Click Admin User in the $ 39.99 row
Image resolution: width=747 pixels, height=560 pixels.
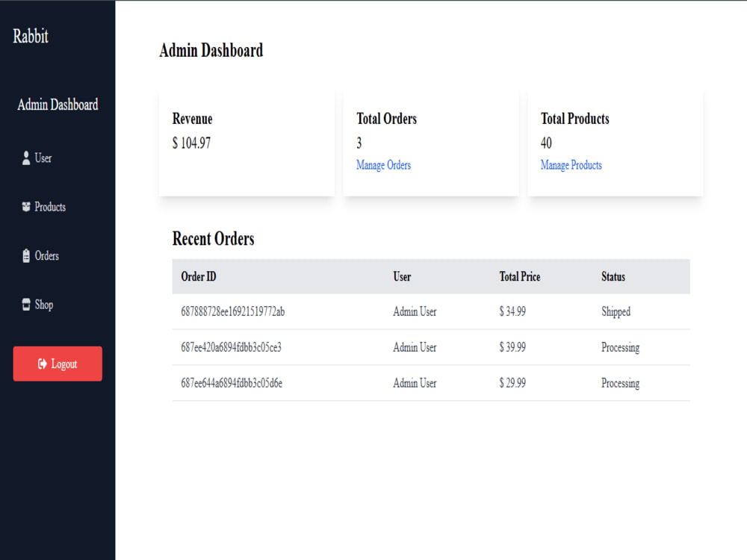click(415, 347)
